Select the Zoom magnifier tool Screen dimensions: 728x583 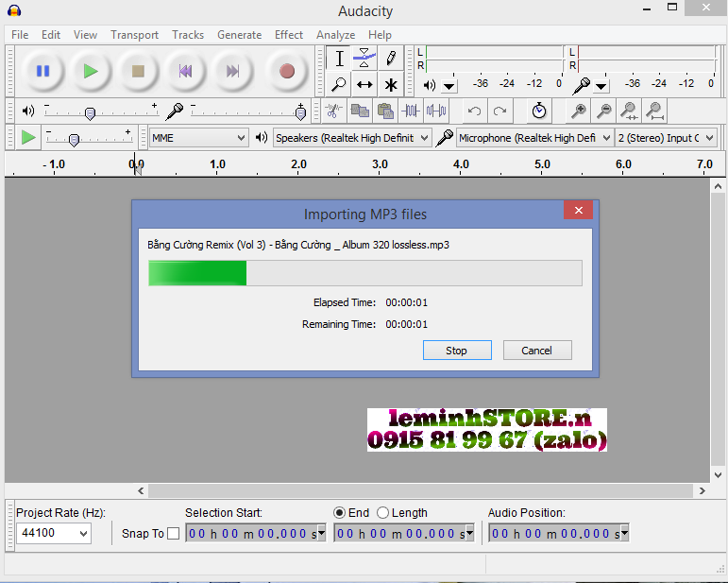point(339,84)
